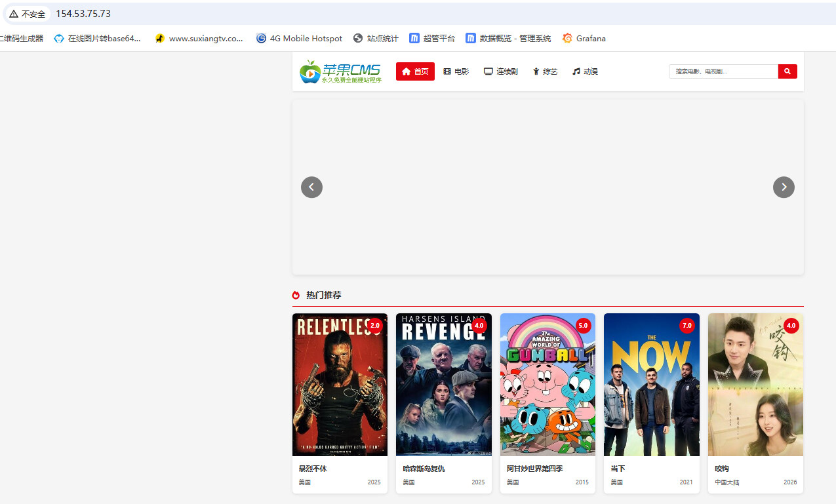Switch to the 综艺 section
Viewport: 836px width, 504px height.
pos(545,71)
